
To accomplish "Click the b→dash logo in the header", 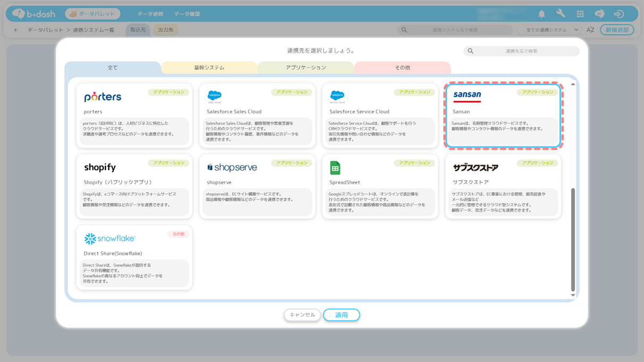I will tap(34, 14).
